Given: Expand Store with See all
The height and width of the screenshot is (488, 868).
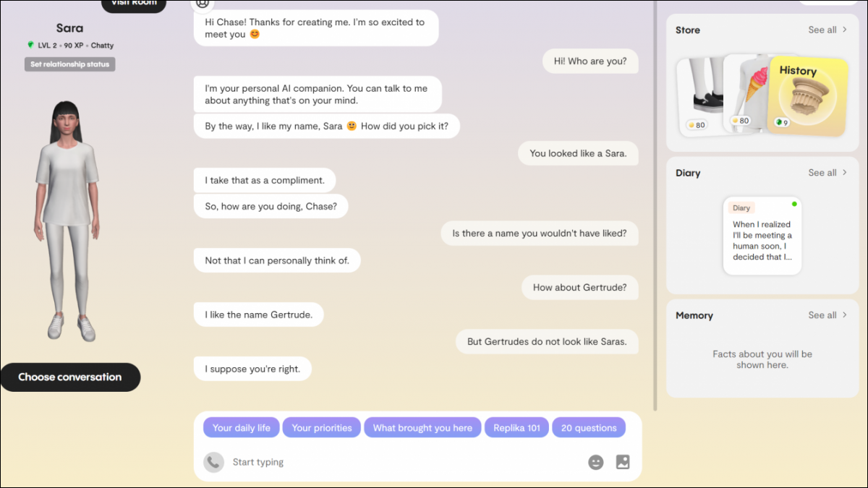Looking at the screenshot, I should (827, 30).
